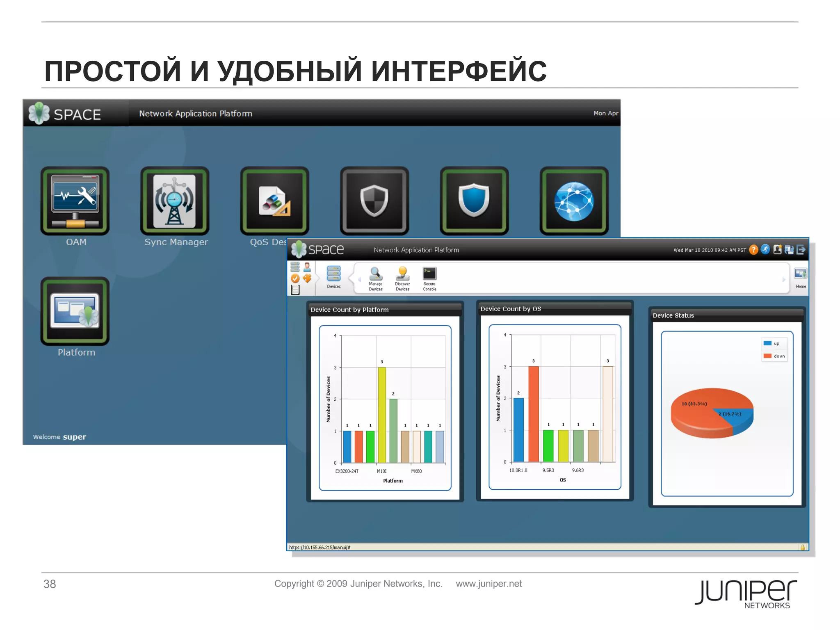Click the 10.0R1.8 axis label
Image resolution: width=840 pixels, height=630 pixels.
pyautogui.click(x=518, y=470)
